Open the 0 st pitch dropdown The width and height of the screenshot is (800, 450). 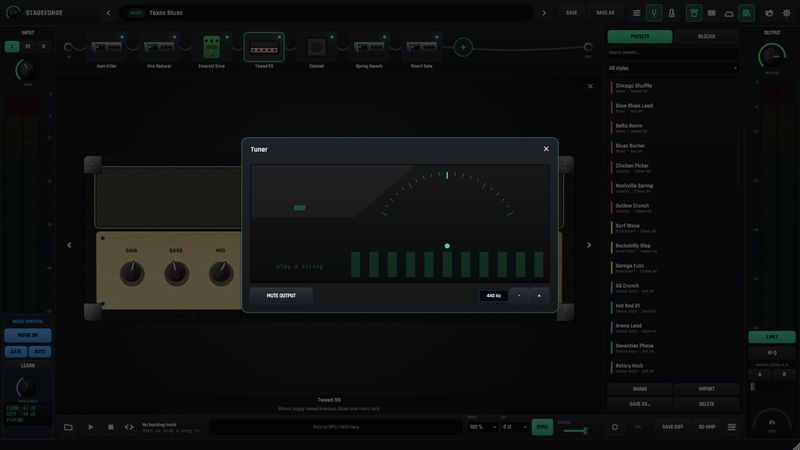(x=514, y=427)
